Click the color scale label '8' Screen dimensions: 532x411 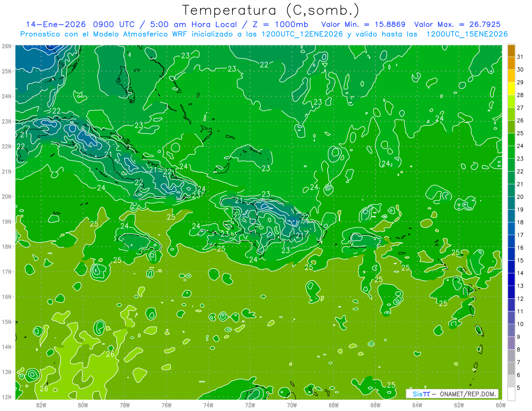(519, 349)
